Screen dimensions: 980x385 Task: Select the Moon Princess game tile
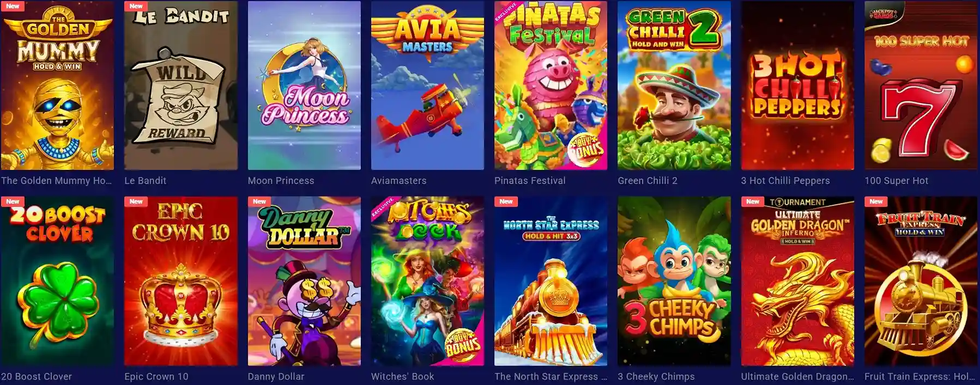point(304,85)
